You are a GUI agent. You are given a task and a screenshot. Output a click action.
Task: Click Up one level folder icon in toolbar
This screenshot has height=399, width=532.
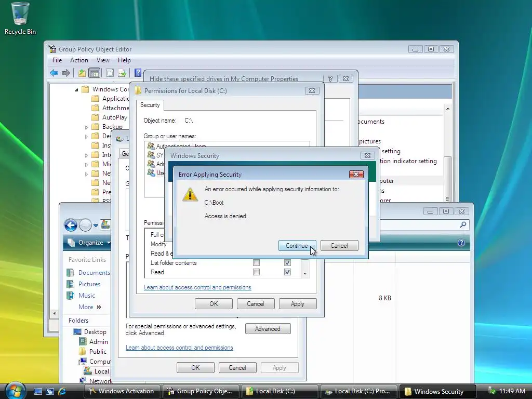82,73
